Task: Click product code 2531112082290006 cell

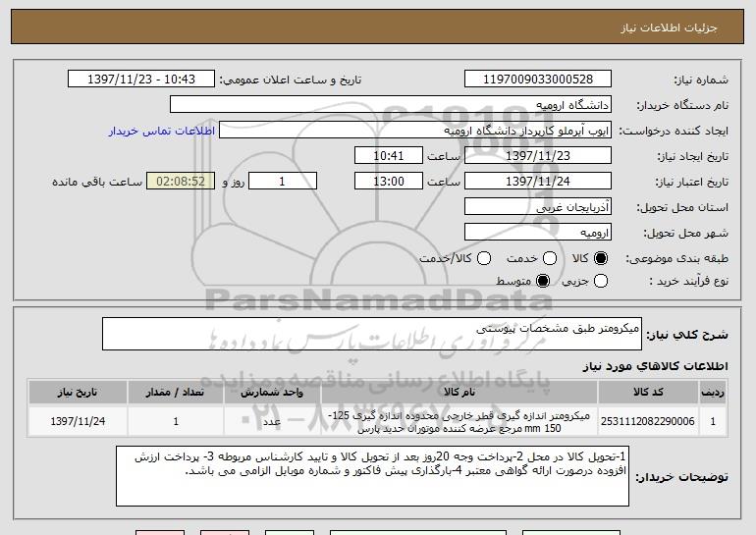Action: coord(648,421)
